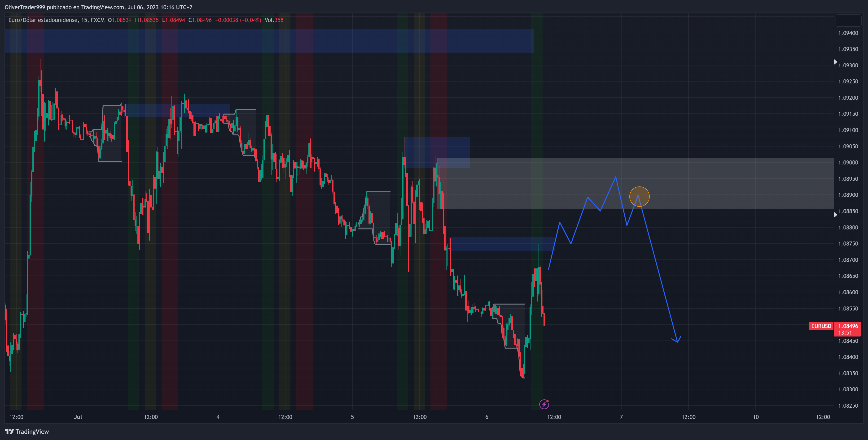Viewport: 868px width, 440px height.
Task: Select the orange circle drawing on chart
Action: 639,196
